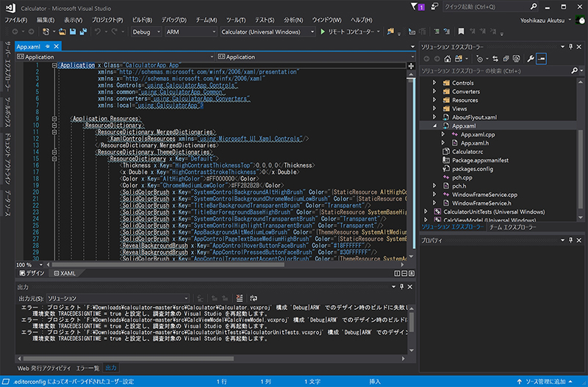Expand the Resources folder
This screenshot has height=387, width=588.
tap(434, 100)
